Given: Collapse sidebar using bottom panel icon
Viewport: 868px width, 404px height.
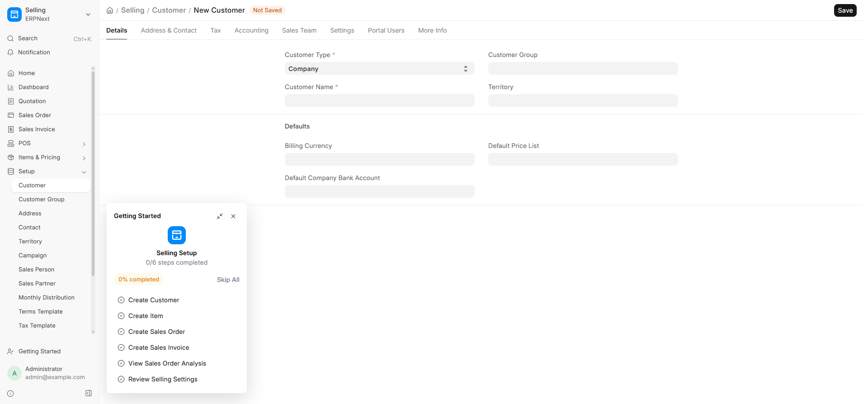Looking at the screenshot, I should click(89, 394).
